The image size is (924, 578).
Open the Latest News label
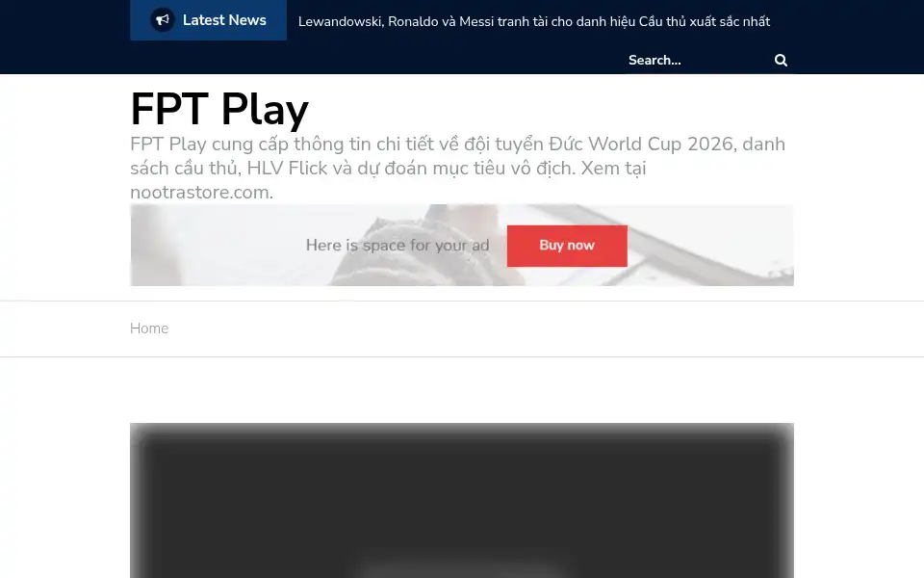click(x=224, y=20)
